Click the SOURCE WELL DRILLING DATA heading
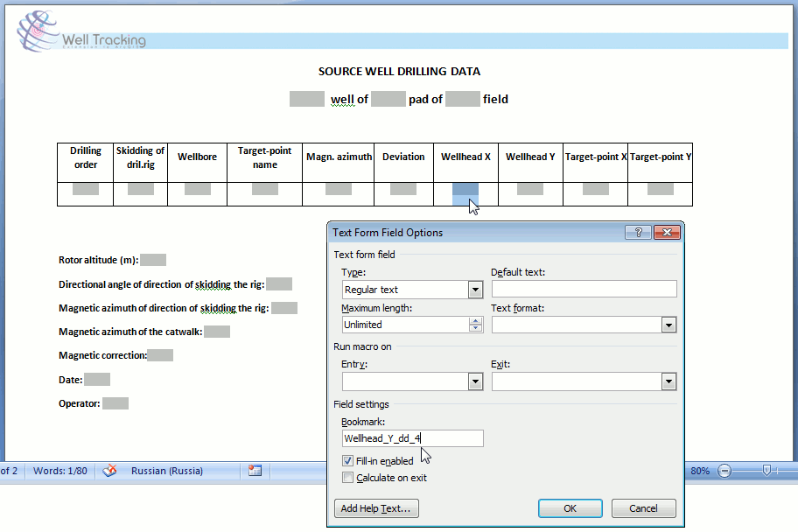 coord(399,71)
